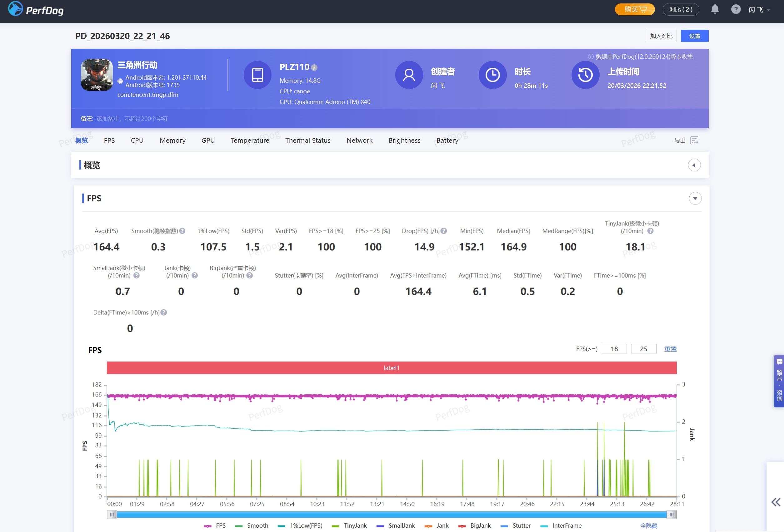Click the notification bell icon
The height and width of the screenshot is (532, 784).
click(x=715, y=9)
